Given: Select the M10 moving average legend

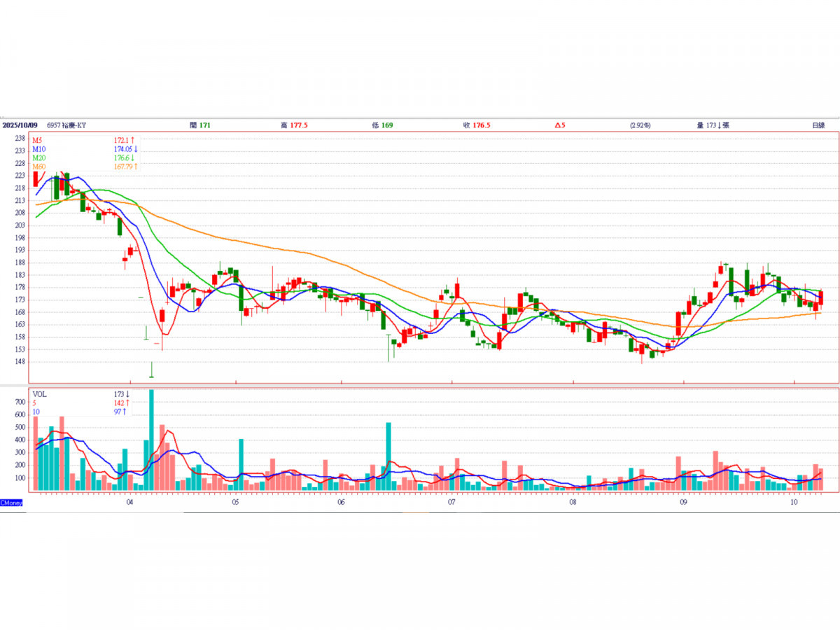Looking at the screenshot, I should 38,149.
